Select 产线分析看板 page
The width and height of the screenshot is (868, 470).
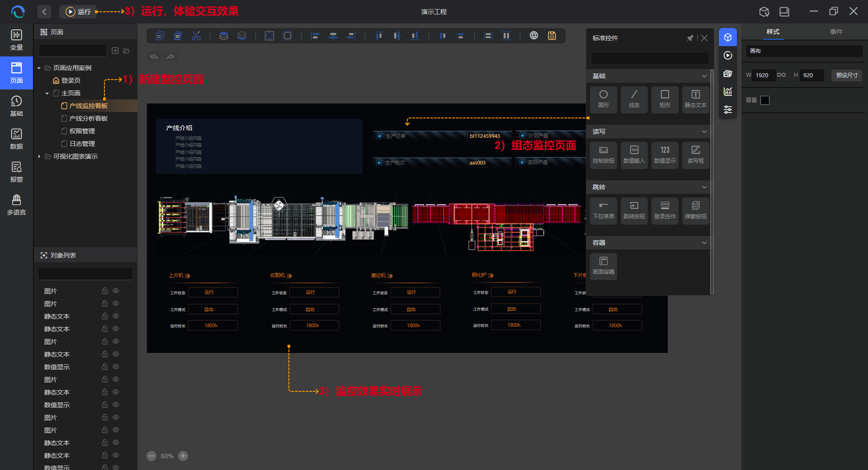tap(88, 118)
